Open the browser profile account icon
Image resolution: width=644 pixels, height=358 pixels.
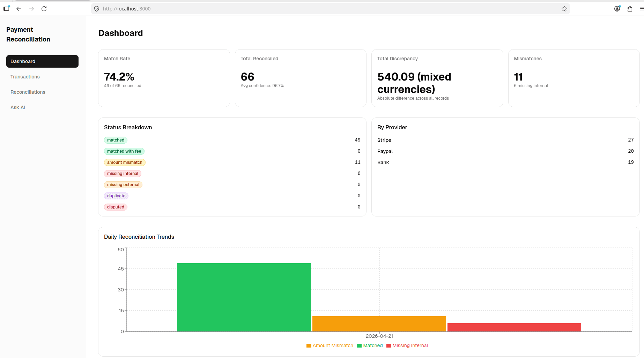(x=617, y=9)
